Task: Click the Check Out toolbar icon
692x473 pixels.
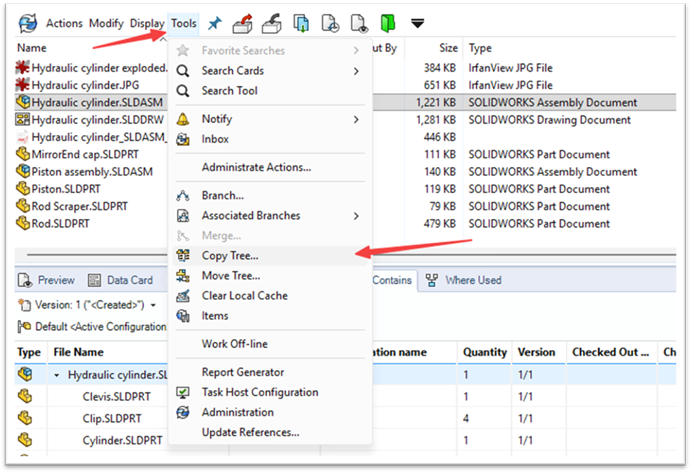Action: [x=242, y=23]
